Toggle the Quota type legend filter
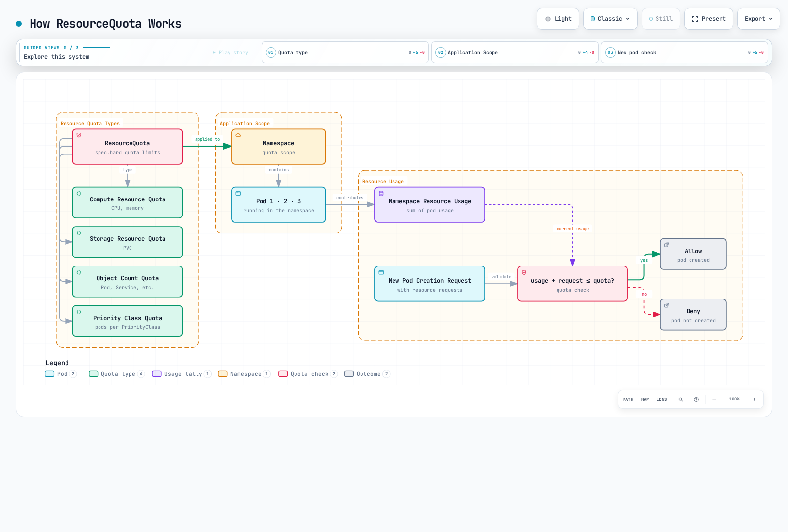The height and width of the screenshot is (532, 788). (x=117, y=374)
